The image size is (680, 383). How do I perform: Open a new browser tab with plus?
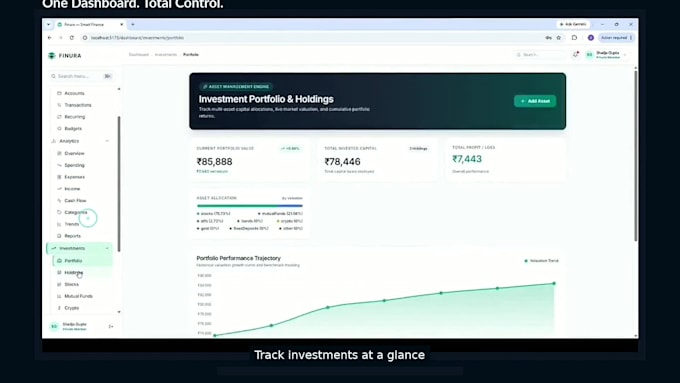133,24
